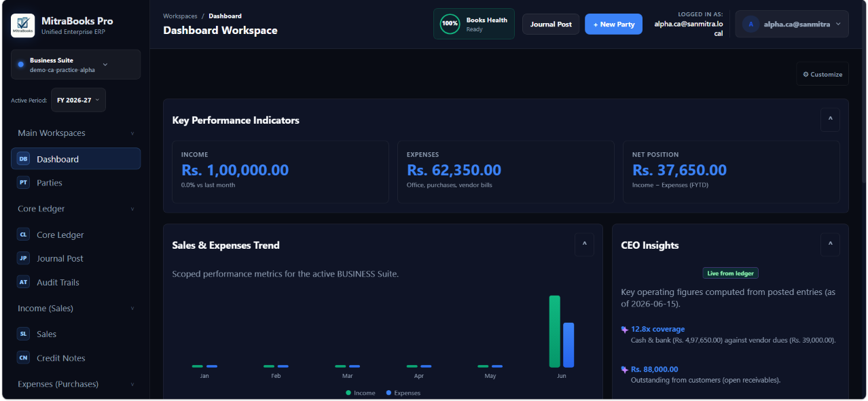
Task: Collapse the CEO Insights panel
Action: click(x=830, y=245)
